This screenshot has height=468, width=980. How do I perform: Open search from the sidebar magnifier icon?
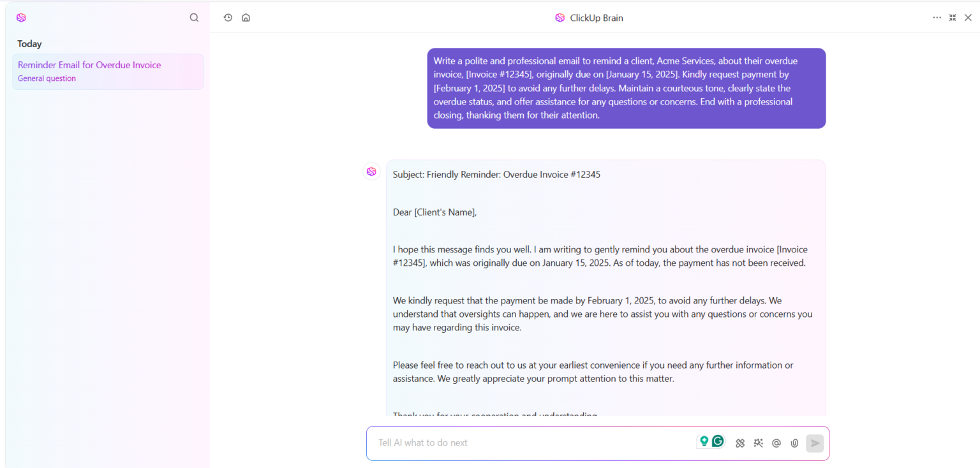(x=194, y=17)
